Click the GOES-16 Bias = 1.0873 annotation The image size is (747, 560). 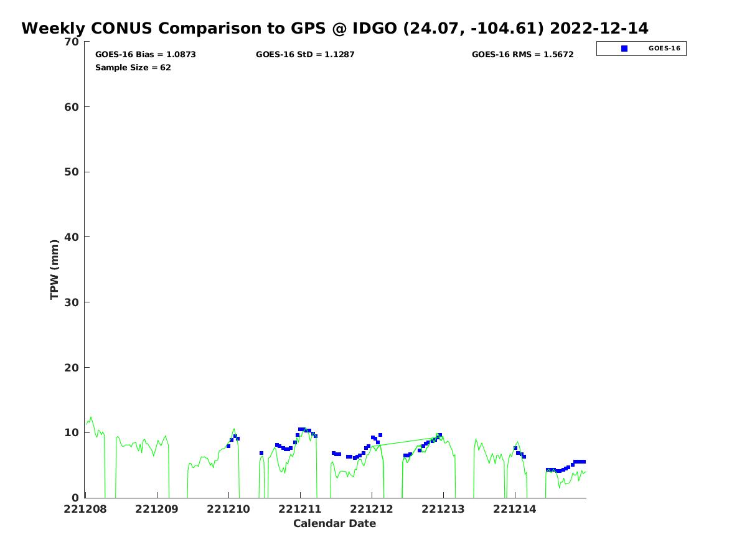pyautogui.click(x=145, y=55)
